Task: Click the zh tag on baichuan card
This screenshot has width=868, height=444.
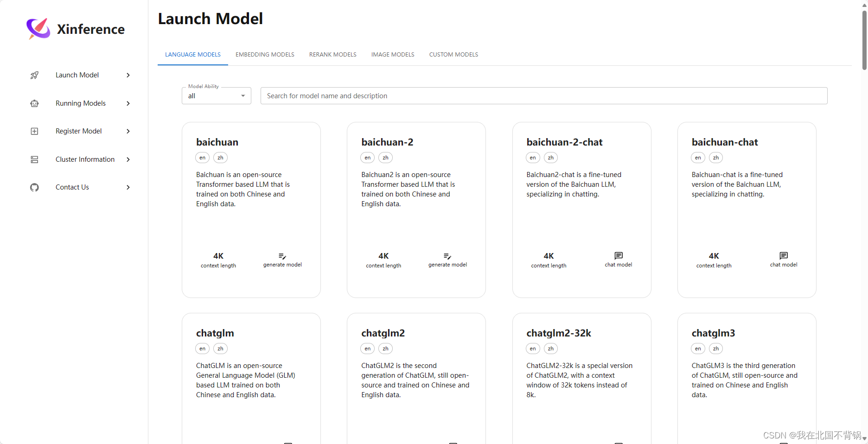Action: click(x=220, y=158)
